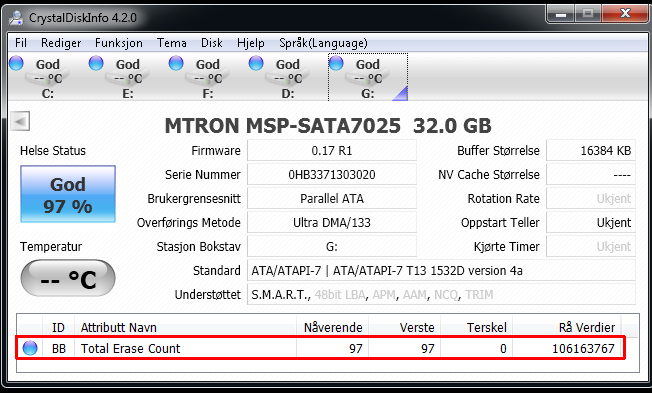
Task: Click the Attributt Navn column header
Action: click(x=185, y=327)
